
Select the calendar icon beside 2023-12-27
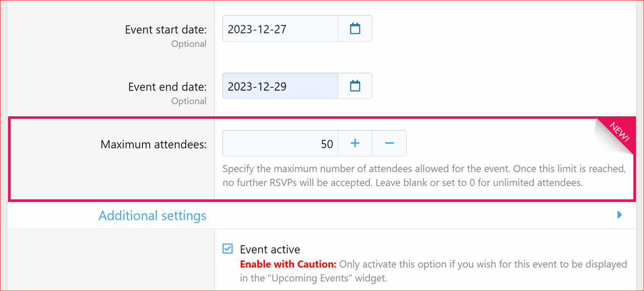(x=355, y=28)
